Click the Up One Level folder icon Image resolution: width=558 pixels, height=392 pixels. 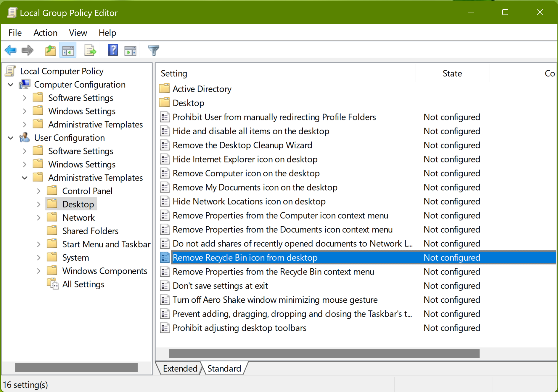50,50
